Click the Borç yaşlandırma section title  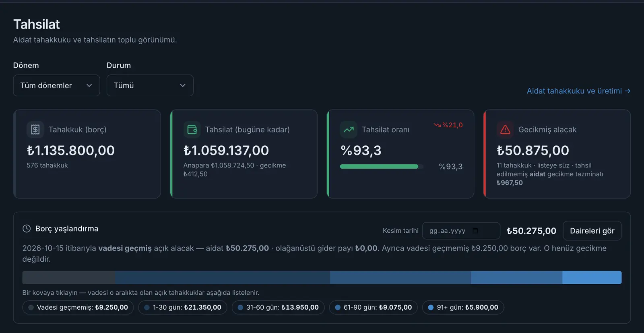pos(67,229)
